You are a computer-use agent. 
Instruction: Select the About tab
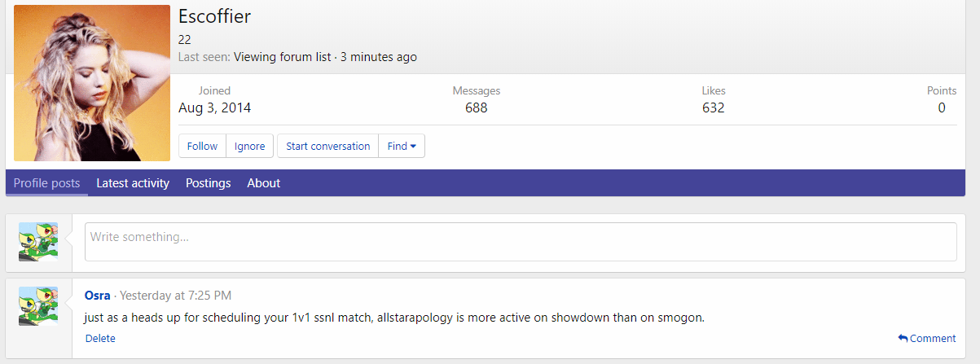[x=263, y=183]
